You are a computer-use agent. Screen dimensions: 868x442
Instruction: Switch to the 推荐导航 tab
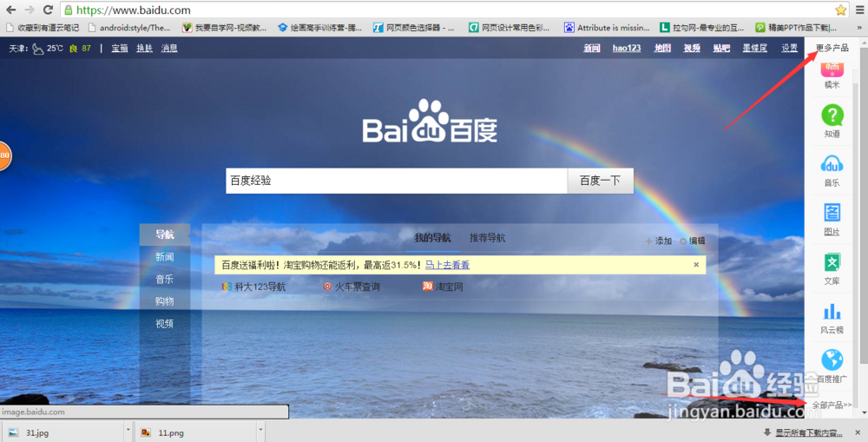coord(487,238)
